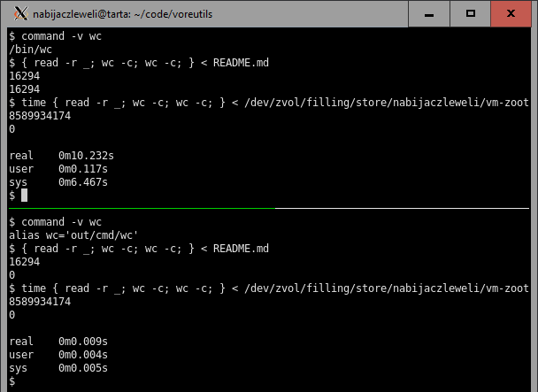This screenshot has width=538, height=392.
Task: Click the user 0m0.004s timing line
Action: click(x=58, y=354)
